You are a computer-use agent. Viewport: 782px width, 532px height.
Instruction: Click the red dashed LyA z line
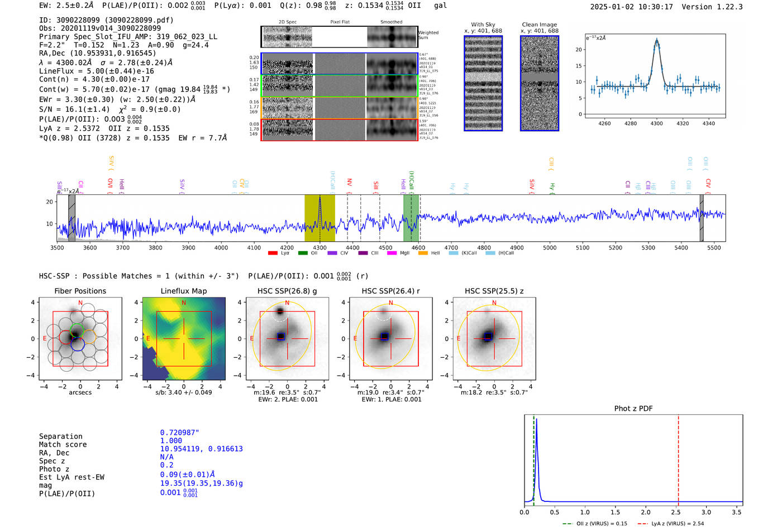(x=678, y=459)
